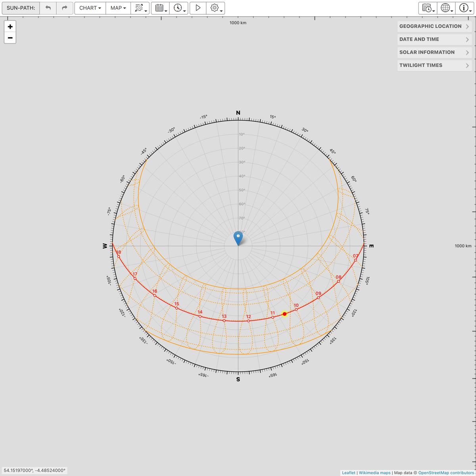Open the CHART dropdown menu
This screenshot has height=476, width=476.
90,8
